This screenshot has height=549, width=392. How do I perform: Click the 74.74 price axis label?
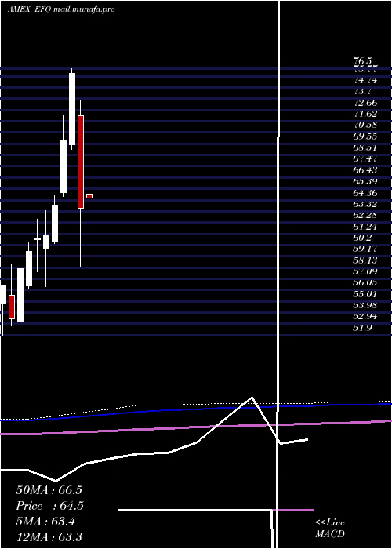click(x=365, y=80)
